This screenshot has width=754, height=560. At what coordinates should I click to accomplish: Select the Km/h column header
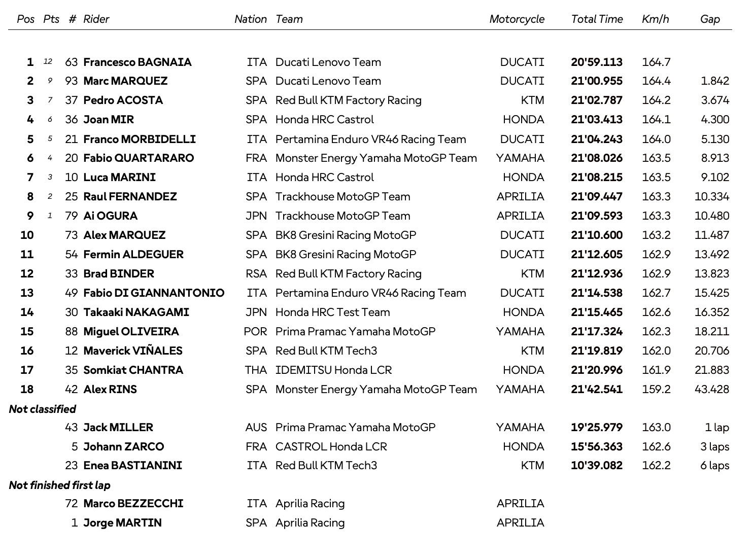[x=655, y=19]
